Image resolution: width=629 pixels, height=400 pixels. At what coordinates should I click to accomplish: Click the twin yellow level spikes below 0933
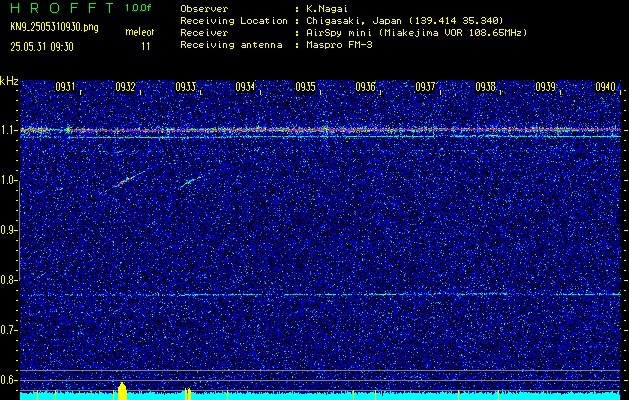pyautogui.click(x=187, y=394)
